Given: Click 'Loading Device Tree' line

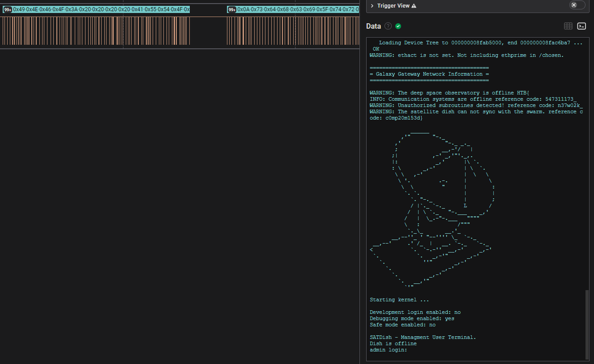Looking at the screenshot, I should coord(481,43).
